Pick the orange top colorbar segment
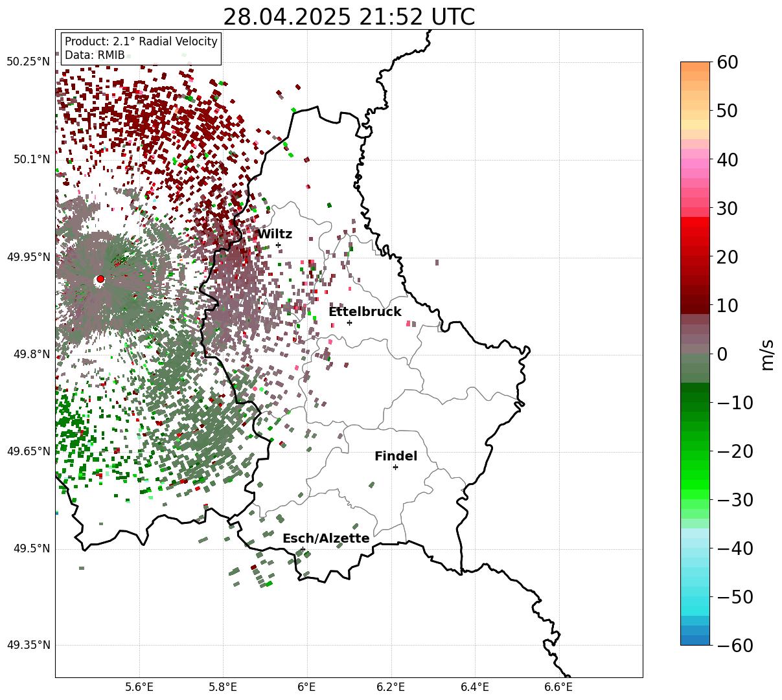This screenshot has width=782, height=700. click(x=695, y=67)
